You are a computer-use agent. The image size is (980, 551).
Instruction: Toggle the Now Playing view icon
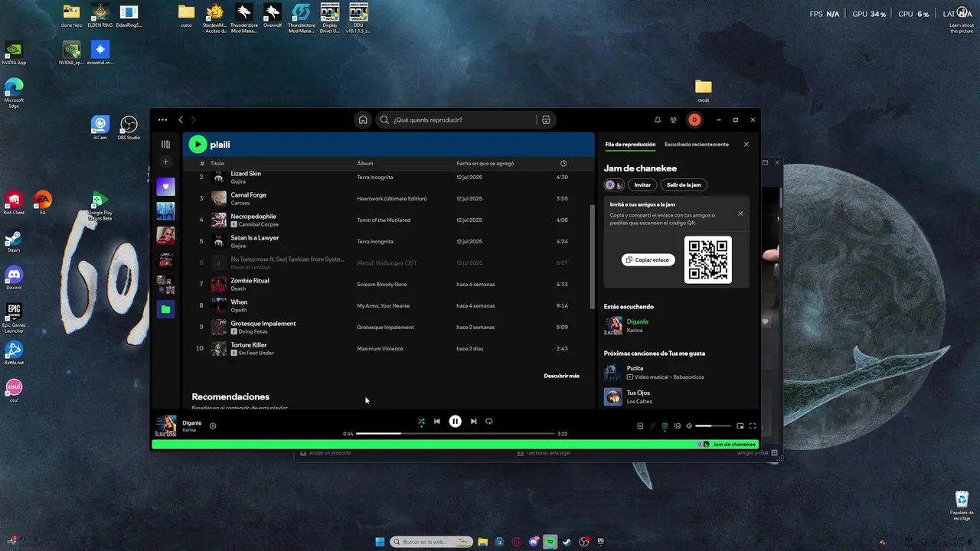point(640,426)
